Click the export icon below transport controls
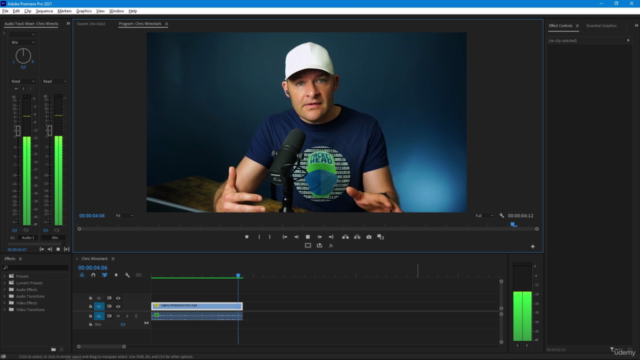 click(x=319, y=246)
